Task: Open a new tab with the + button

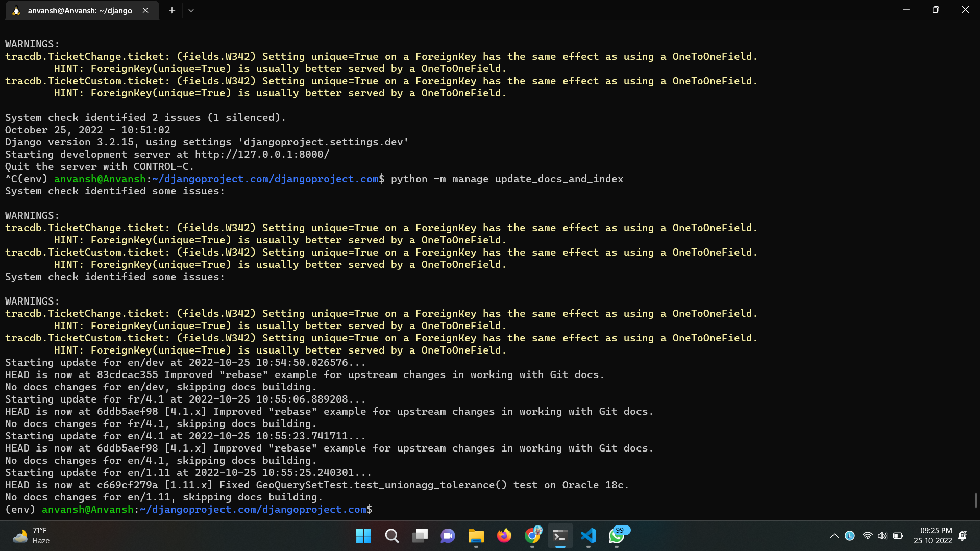Action: click(171, 10)
